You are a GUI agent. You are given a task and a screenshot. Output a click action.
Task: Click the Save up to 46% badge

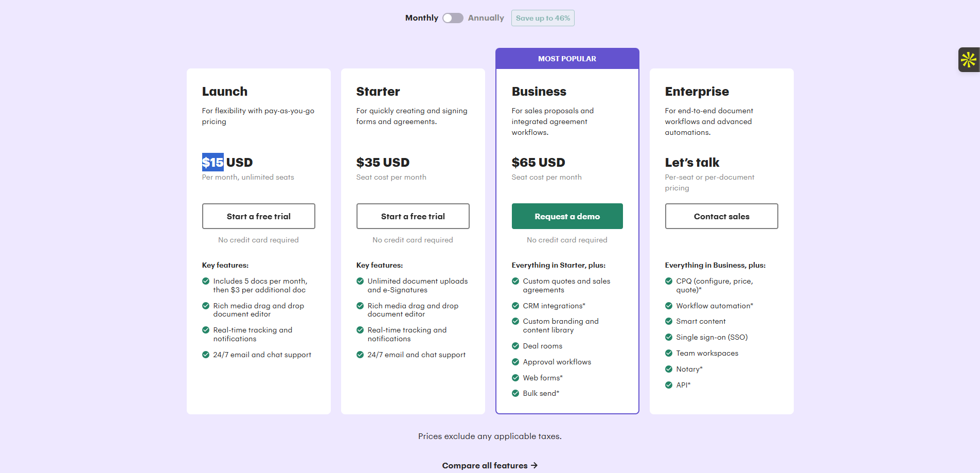[543, 18]
